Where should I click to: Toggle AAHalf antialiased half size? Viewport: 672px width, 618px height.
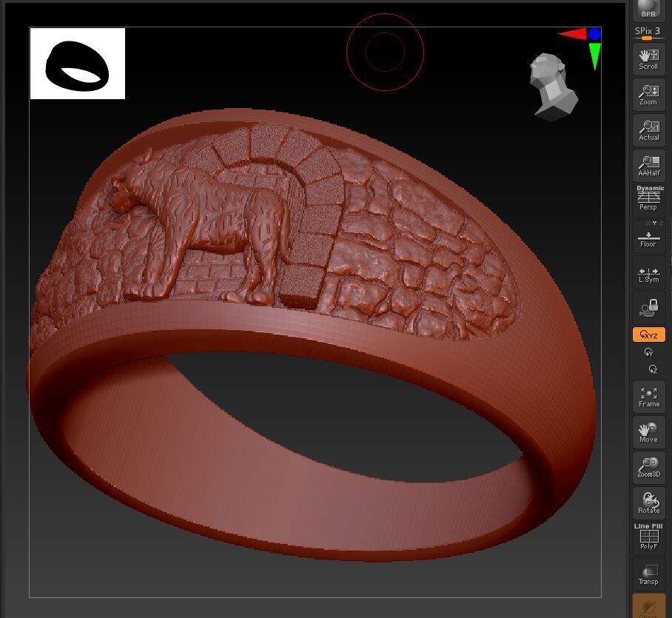[x=648, y=166]
